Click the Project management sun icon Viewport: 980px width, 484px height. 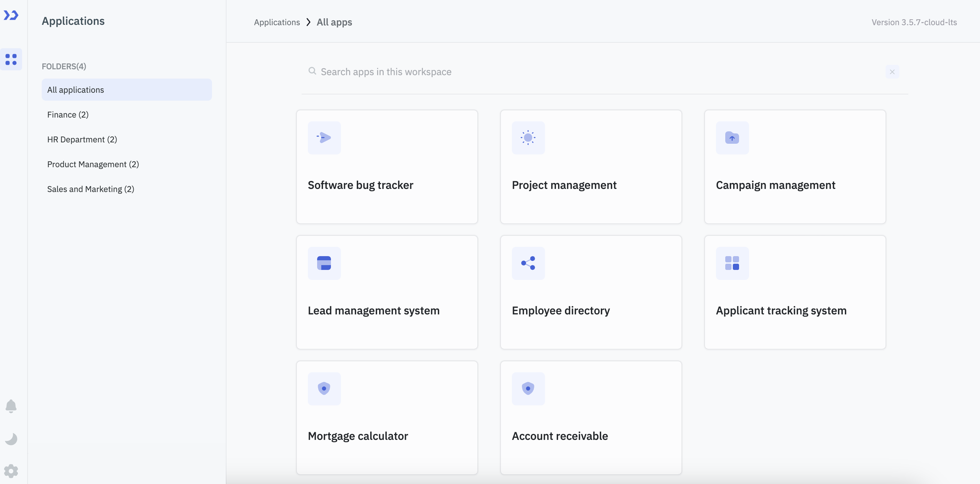pyautogui.click(x=528, y=138)
